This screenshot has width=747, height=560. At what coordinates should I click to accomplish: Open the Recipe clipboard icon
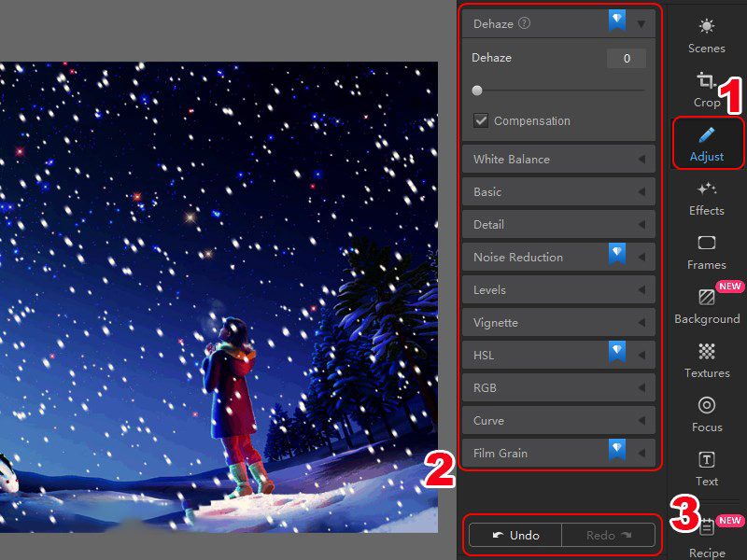[708, 527]
